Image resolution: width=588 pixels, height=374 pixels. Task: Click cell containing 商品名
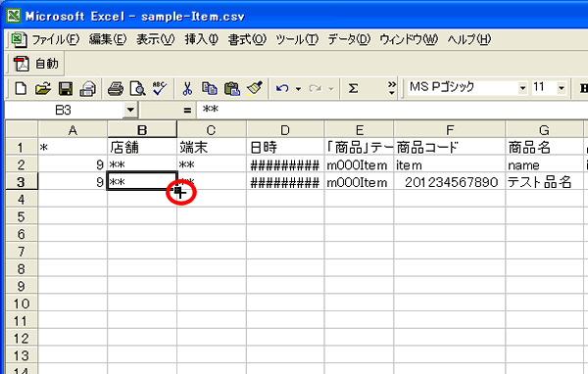tap(544, 147)
